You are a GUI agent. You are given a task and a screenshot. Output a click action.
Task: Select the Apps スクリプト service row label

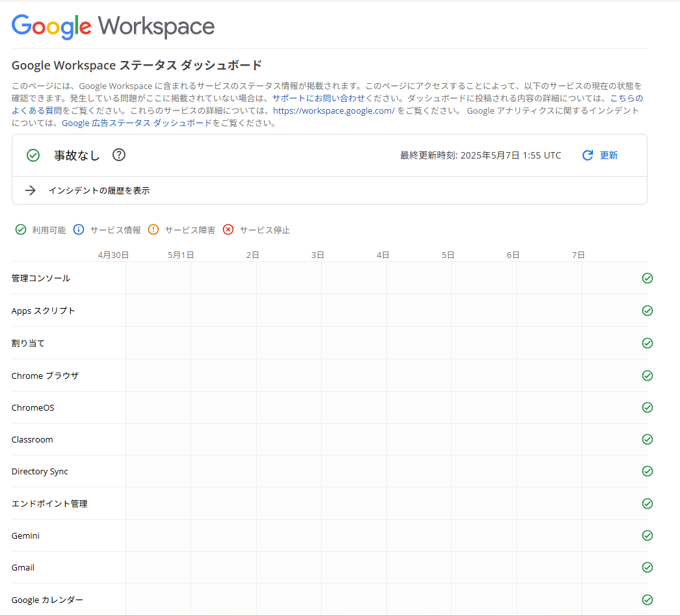pyautogui.click(x=43, y=311)
